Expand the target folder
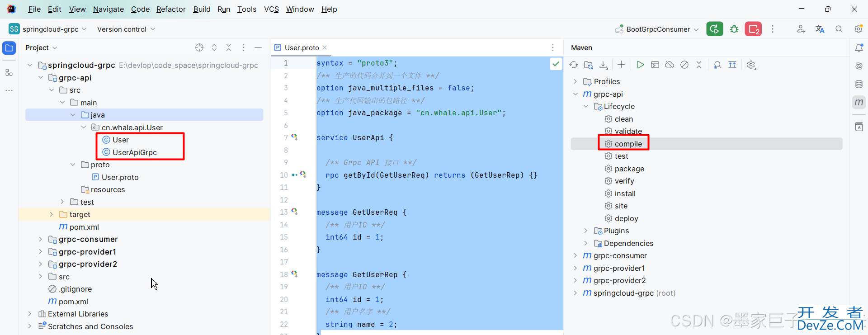Screen dimensions: 868x335 (52, 215)
